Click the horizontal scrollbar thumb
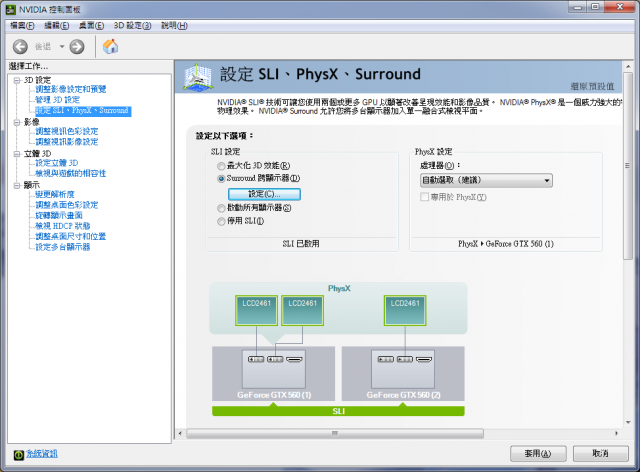 335,433
